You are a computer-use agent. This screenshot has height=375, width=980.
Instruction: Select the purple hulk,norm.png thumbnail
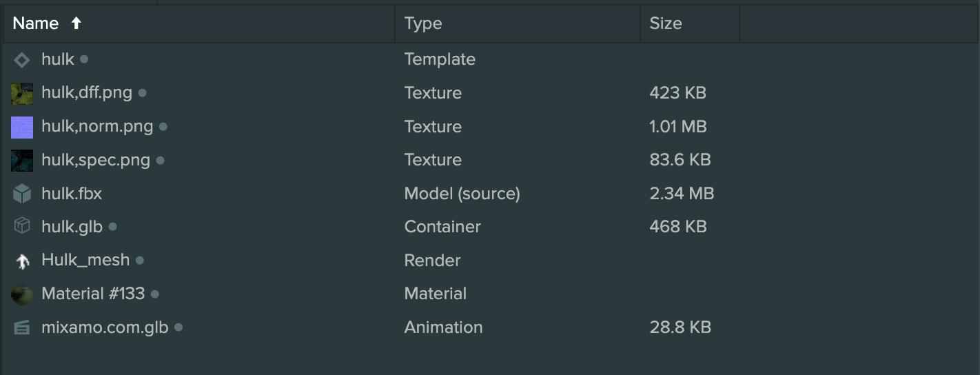22,127
